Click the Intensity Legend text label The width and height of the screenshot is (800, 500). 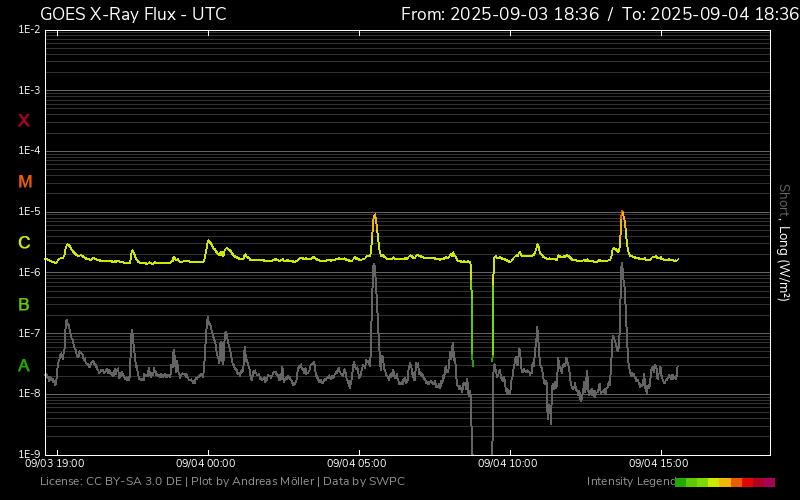click(x=629, y=482)
